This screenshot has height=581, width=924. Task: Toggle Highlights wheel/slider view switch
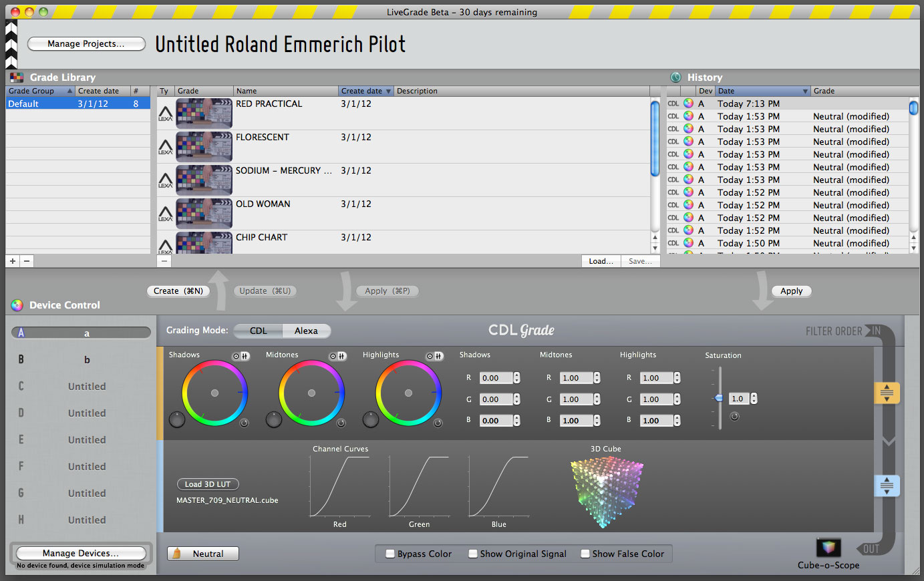pyautogui.click(x=434, y=356)
